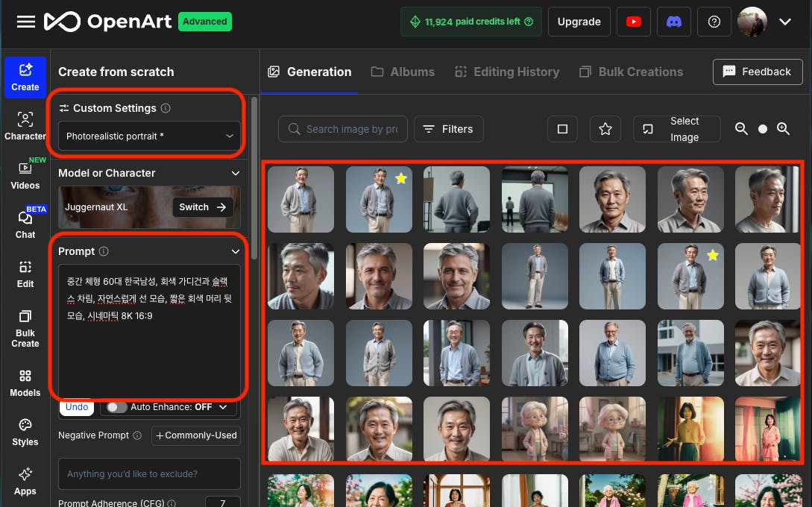The height and width of the screenshot is (507, 812).
Task: Open Bulk Create in the sidebar
Action: click(x=25, y=329)
